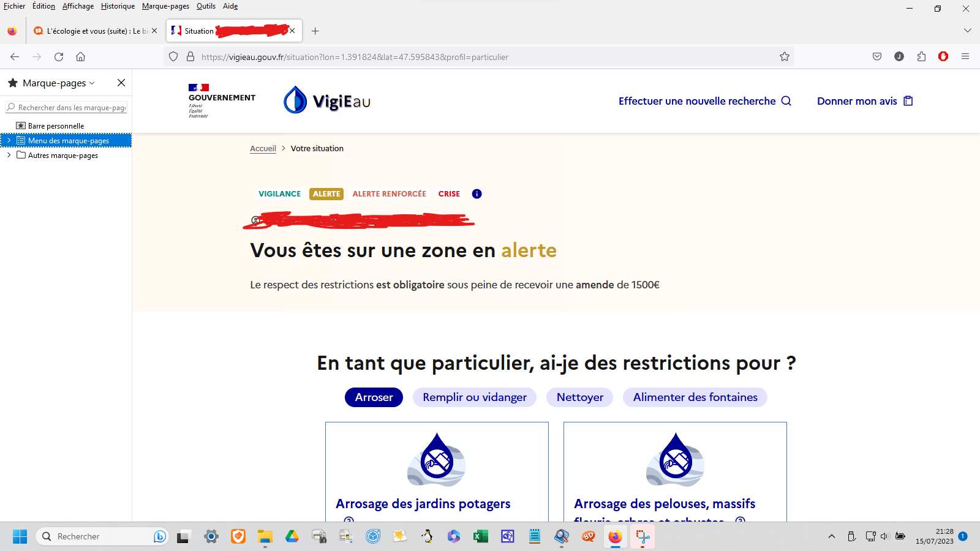Open the Firefox home page button
This screenshot has width=980, height=551.
click(80, 57)
